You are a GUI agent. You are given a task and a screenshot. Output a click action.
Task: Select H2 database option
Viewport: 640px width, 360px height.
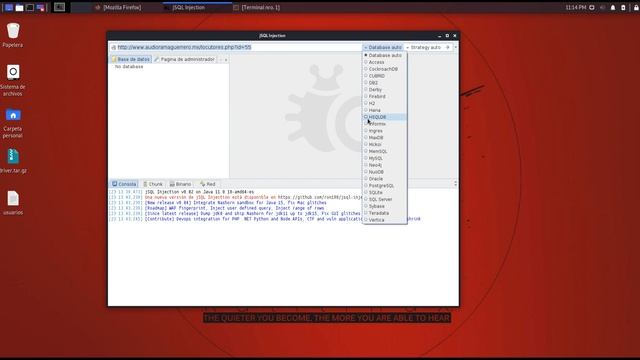(384, 103)
